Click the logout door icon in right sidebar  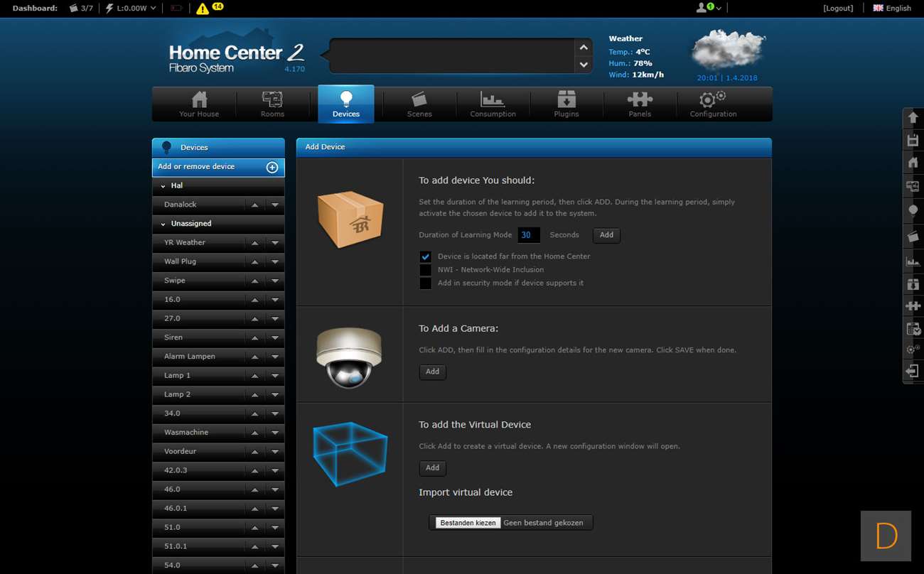coord(913,371)
